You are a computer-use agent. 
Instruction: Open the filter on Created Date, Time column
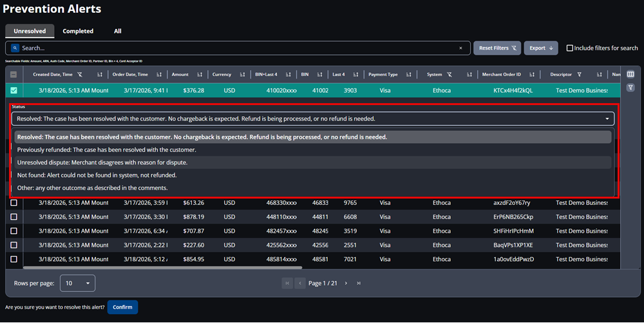point(80,74)
